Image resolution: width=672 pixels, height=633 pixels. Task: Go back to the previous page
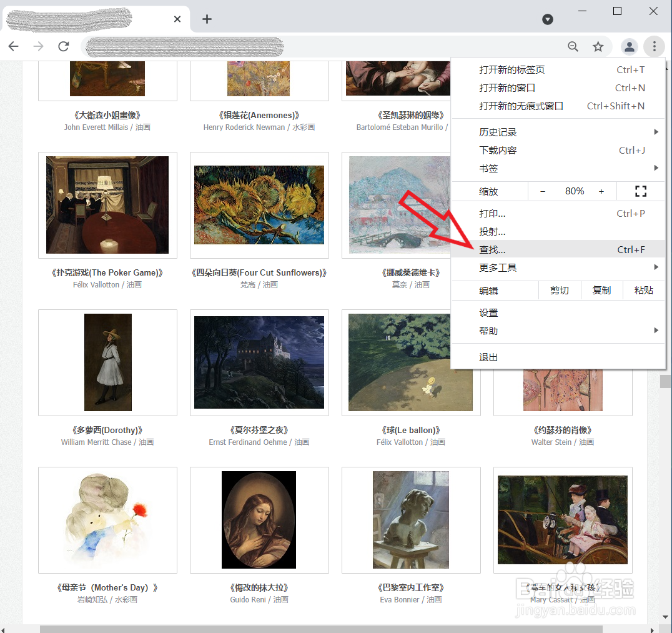(14, 46)
